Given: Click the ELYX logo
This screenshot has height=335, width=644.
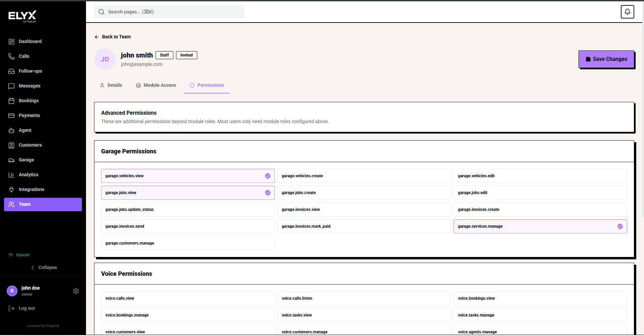Looking at the screenshot, I should 23,16.
